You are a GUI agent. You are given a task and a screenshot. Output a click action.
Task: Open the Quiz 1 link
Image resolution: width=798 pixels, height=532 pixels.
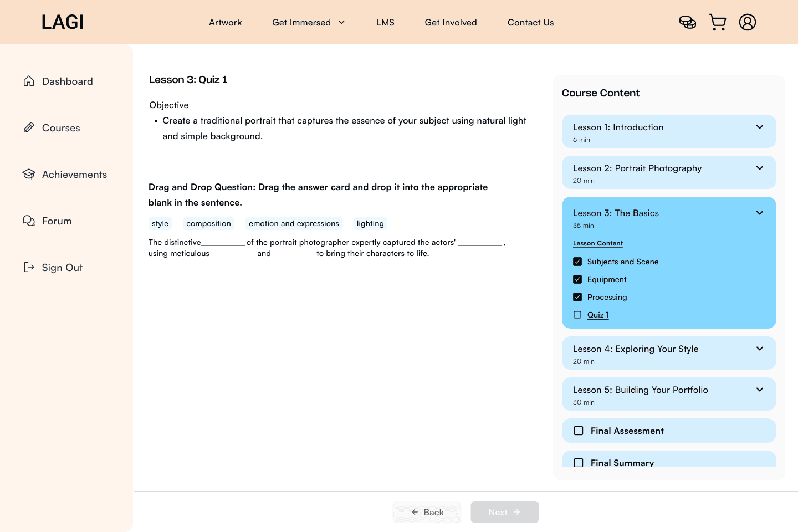coord(598,315)
